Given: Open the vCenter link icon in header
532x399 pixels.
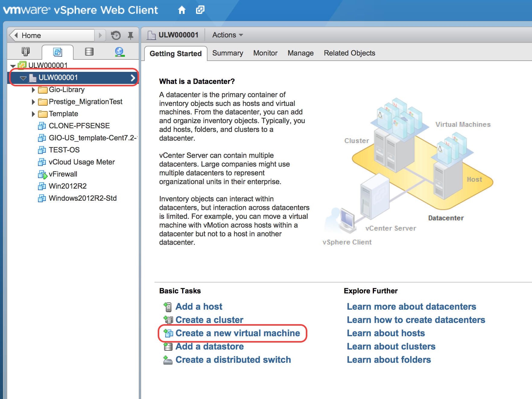Looking at the screenshot, I should 200,10.
